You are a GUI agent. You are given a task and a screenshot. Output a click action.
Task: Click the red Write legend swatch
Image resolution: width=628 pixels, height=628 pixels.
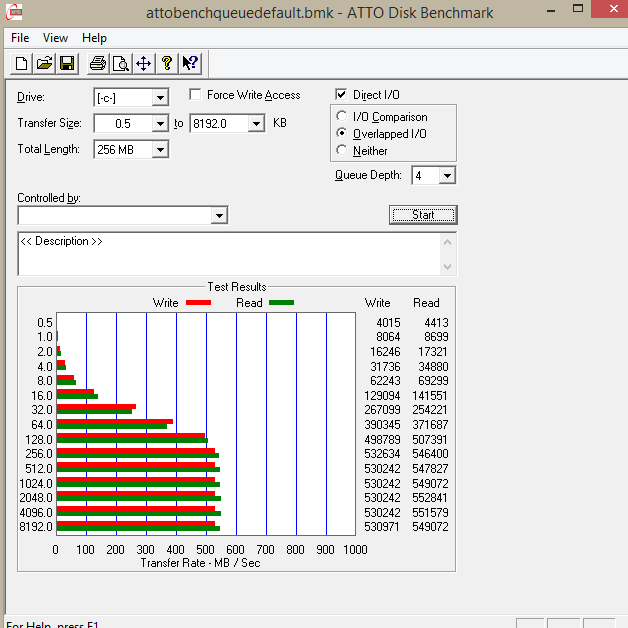(198, 303)
